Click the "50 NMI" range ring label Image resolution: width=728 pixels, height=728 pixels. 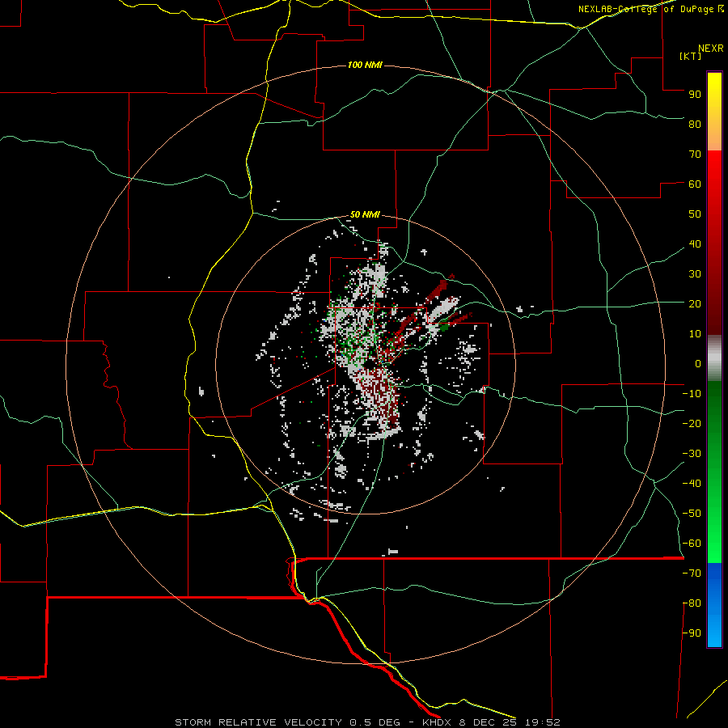(365, 214)
